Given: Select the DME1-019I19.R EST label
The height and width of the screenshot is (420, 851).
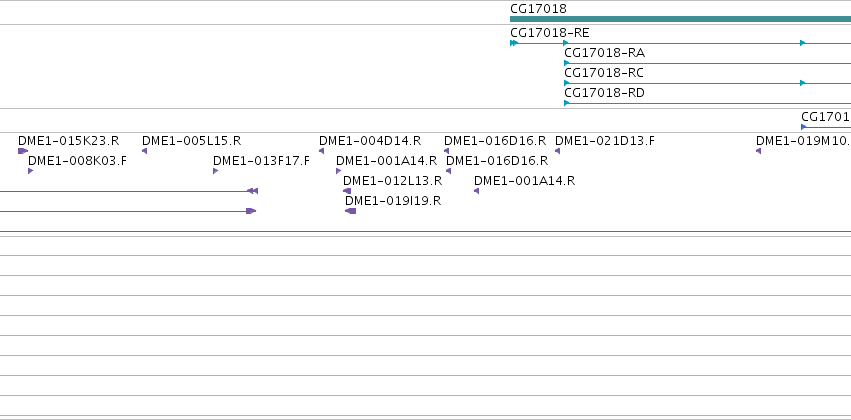Looking at the screenshot, I should [393, 201].
